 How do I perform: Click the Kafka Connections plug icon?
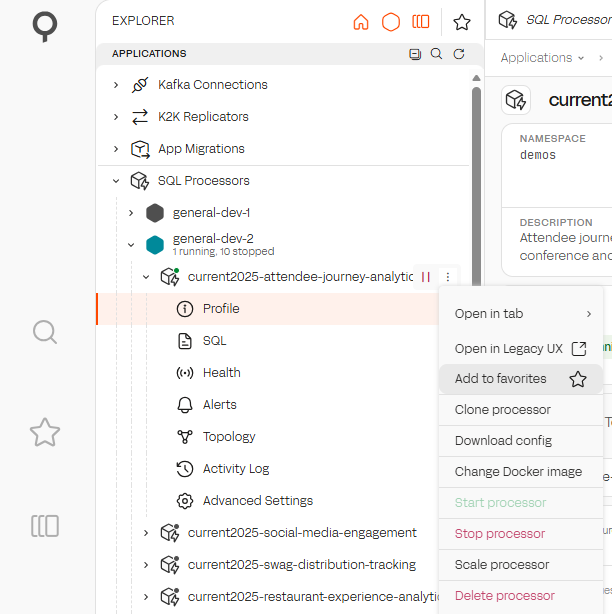click(140, 85)
